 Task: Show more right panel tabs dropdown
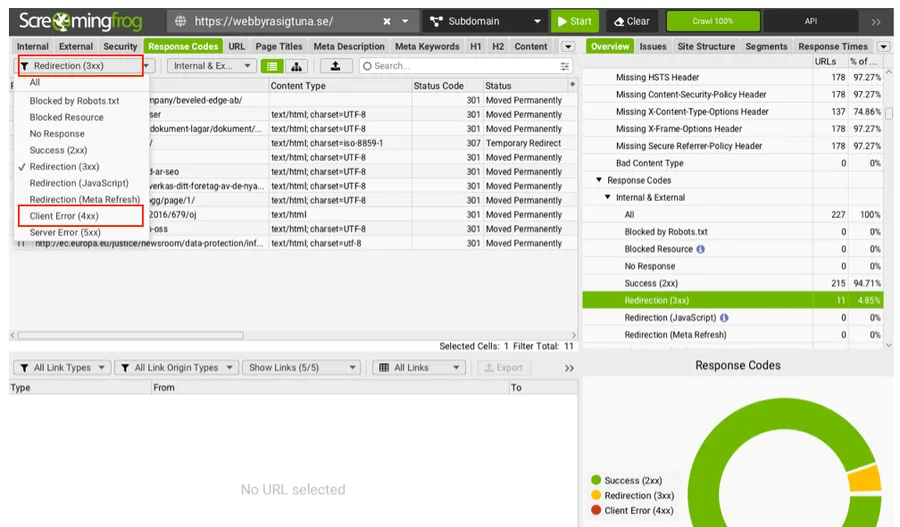tap(883, 46)
